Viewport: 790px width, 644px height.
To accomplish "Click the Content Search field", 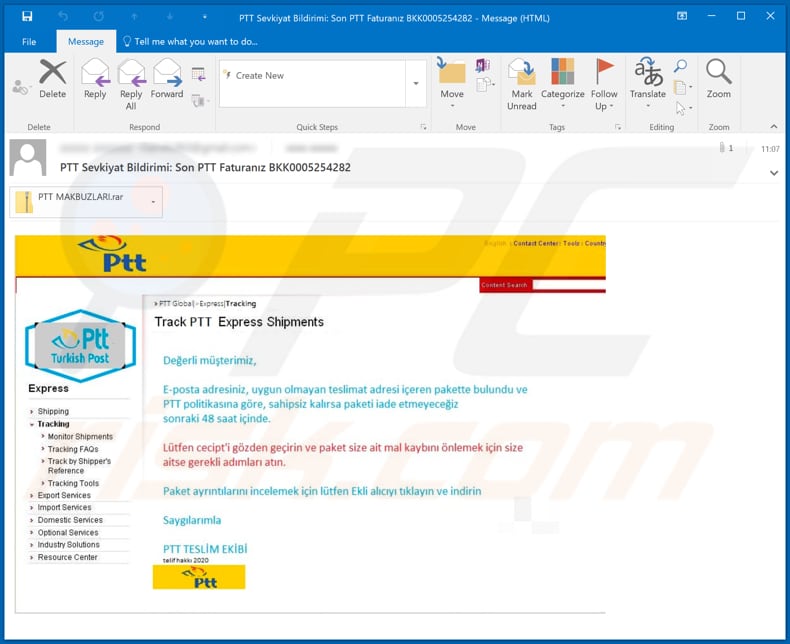I will click(569, 285).
